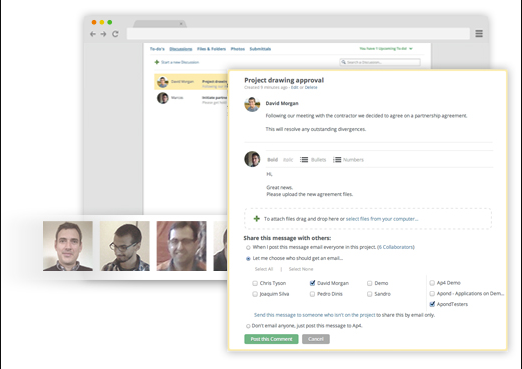The width and height of the screenshot is (522, 369).
Task: Uncheck the David Morgan checkbox
Action: (312, 283)
